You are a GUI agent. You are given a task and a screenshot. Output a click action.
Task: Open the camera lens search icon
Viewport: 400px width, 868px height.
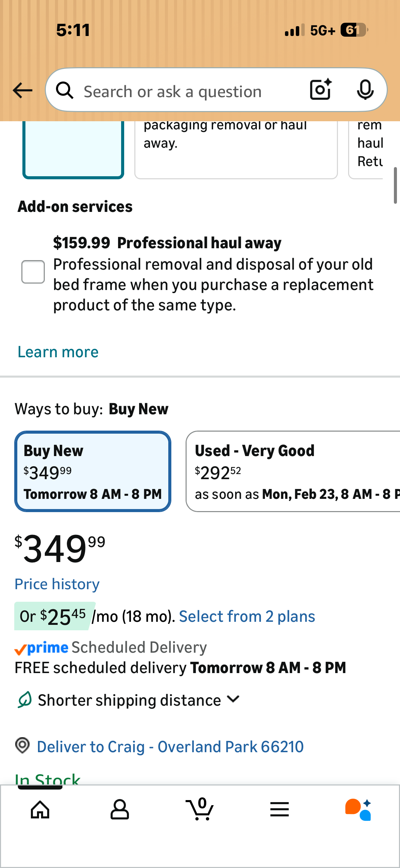[x=320, y=90]
